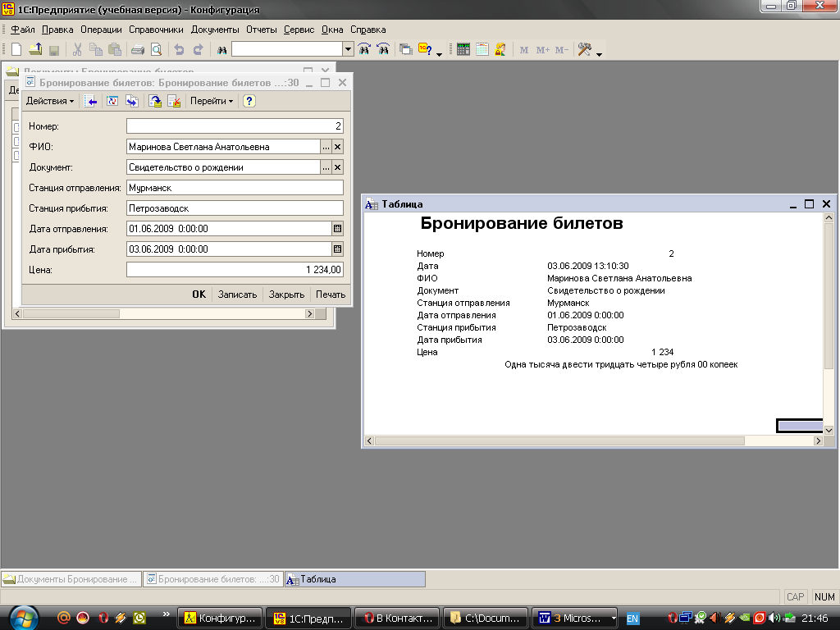This screenshot has width=840, height=630.
Task: Click the binoculars find icon
Action: click(221, 50)
